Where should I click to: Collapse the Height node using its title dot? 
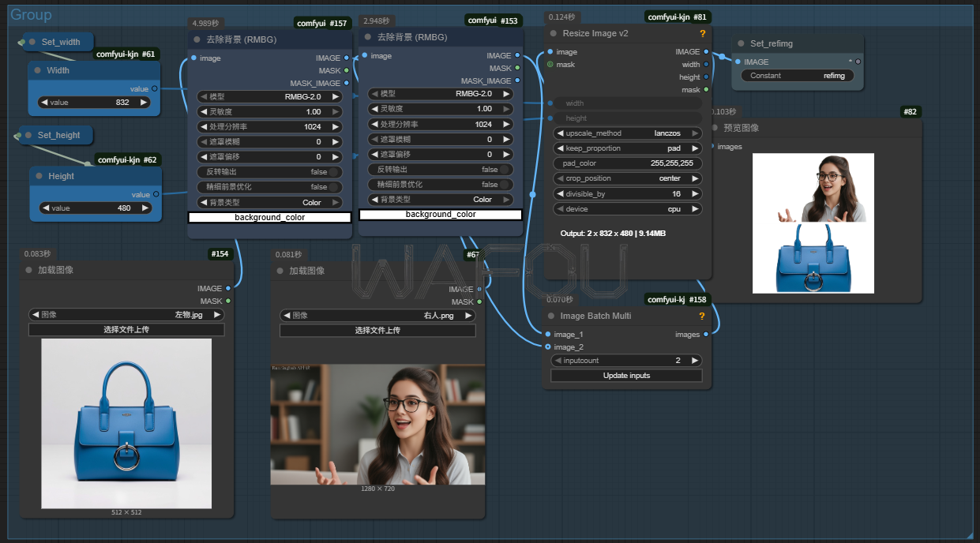(x=38, y=176)
